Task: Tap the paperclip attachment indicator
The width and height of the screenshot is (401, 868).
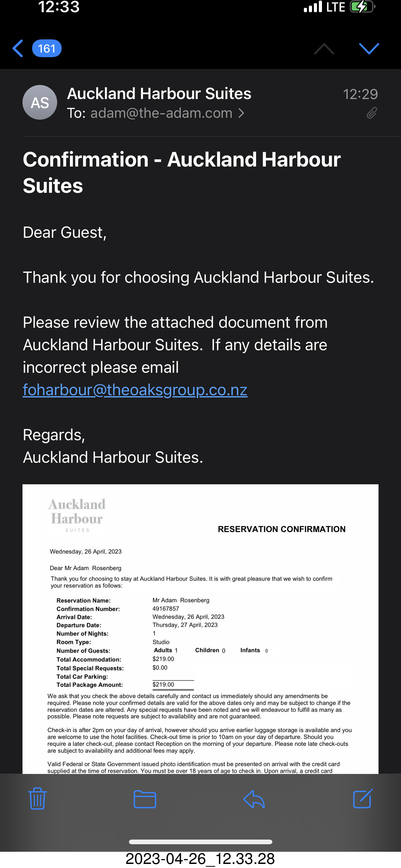Action: pos(371,113)
